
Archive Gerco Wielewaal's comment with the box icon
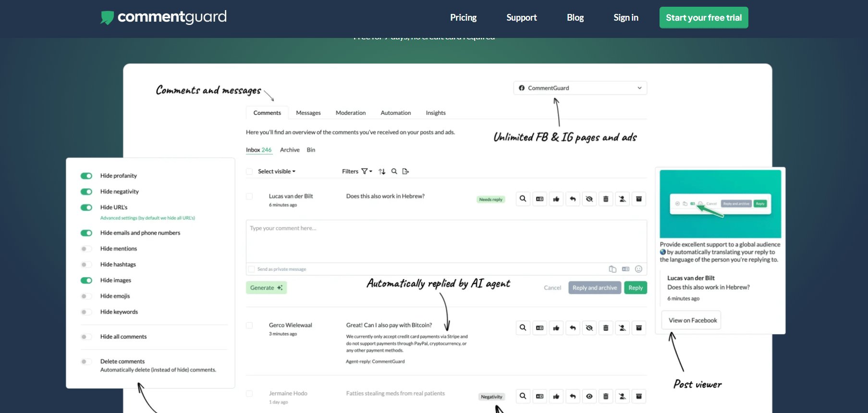(639, 328)
